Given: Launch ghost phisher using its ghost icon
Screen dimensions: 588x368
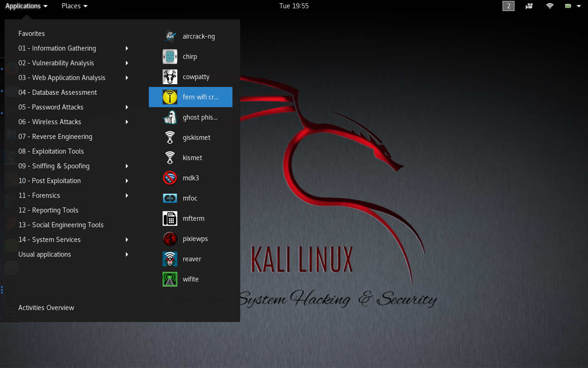Looking at the screenshot, I should click(x=170, y=117).
